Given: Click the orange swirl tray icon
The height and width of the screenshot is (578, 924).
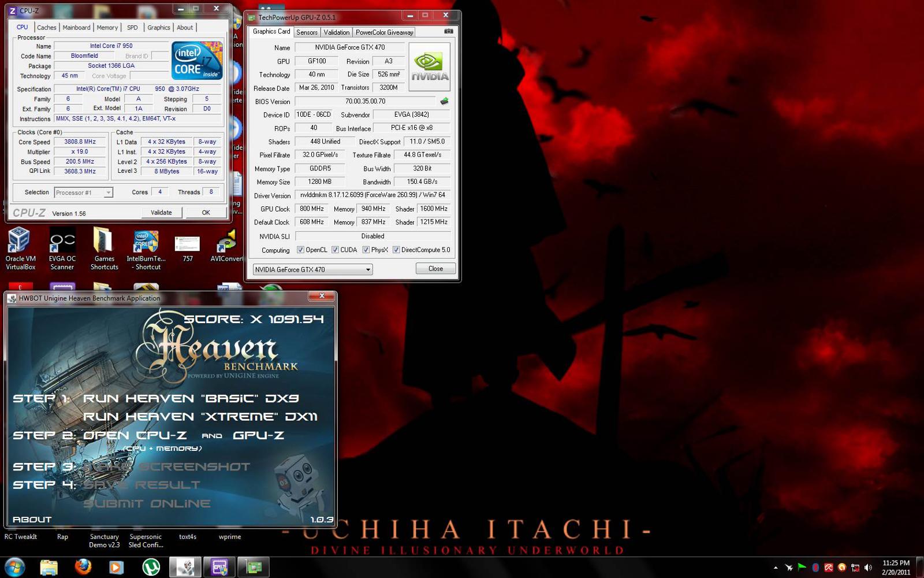Looking at the screenshot, I should click(842, 568).
